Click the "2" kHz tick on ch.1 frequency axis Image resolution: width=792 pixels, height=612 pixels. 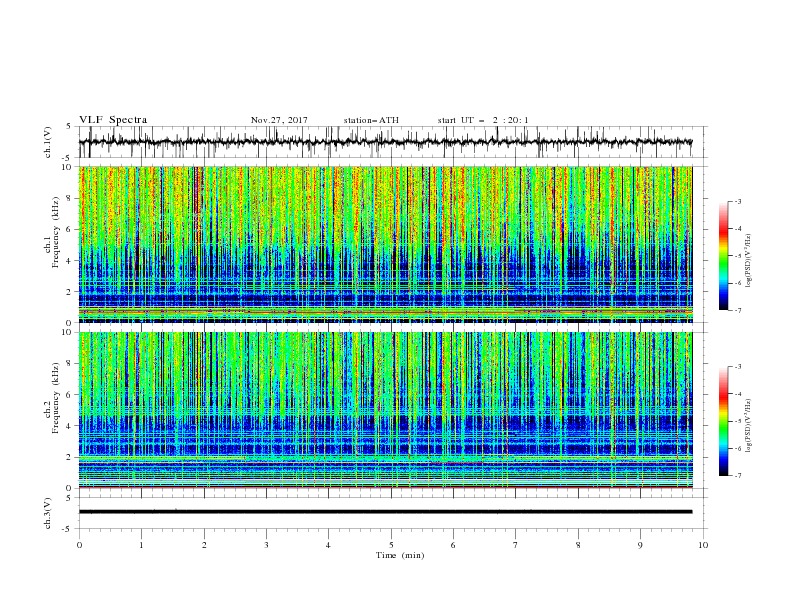pos(70,292)
